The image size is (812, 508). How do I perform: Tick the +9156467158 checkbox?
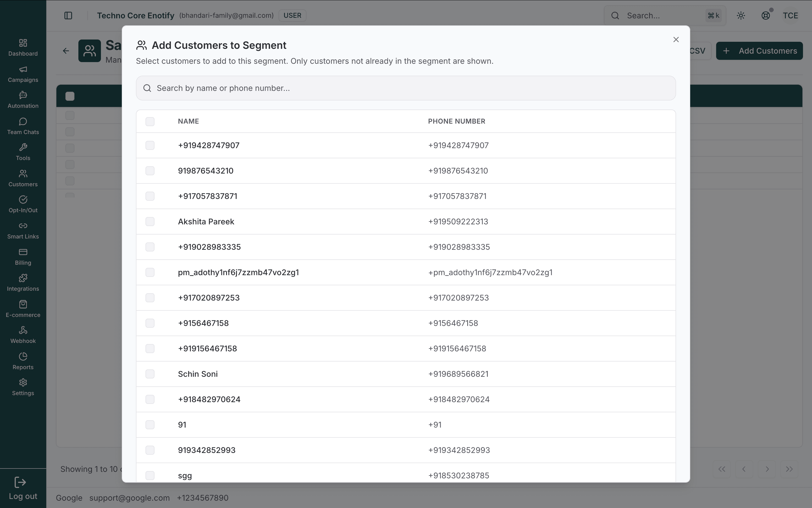(150, 323)
